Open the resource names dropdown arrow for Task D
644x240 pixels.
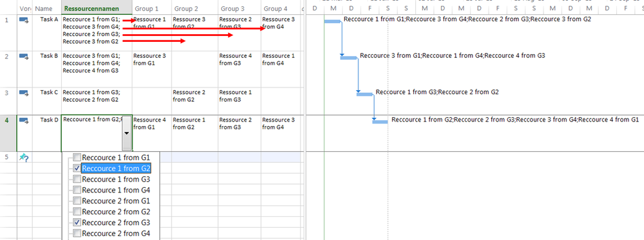click(x=126, y=133)
